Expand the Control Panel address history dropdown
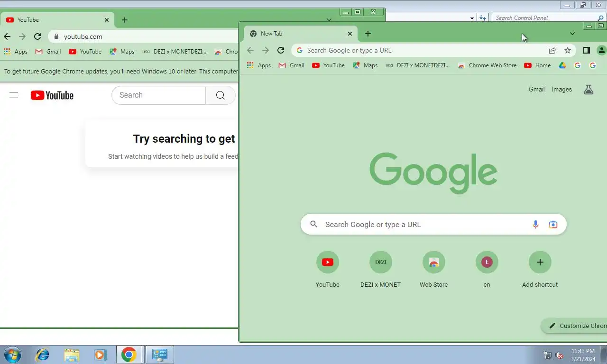Viewport: 607px width, 364px height. (x=472, y=18)
